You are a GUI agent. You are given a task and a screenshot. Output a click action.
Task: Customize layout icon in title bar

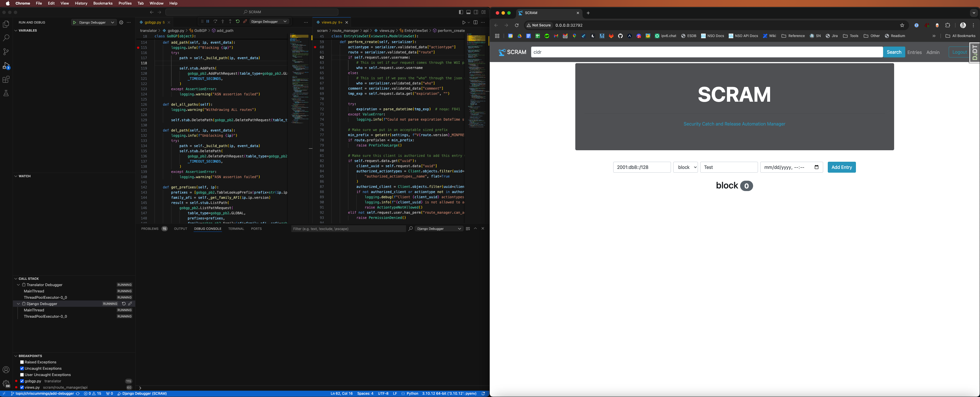coord(483,12)
